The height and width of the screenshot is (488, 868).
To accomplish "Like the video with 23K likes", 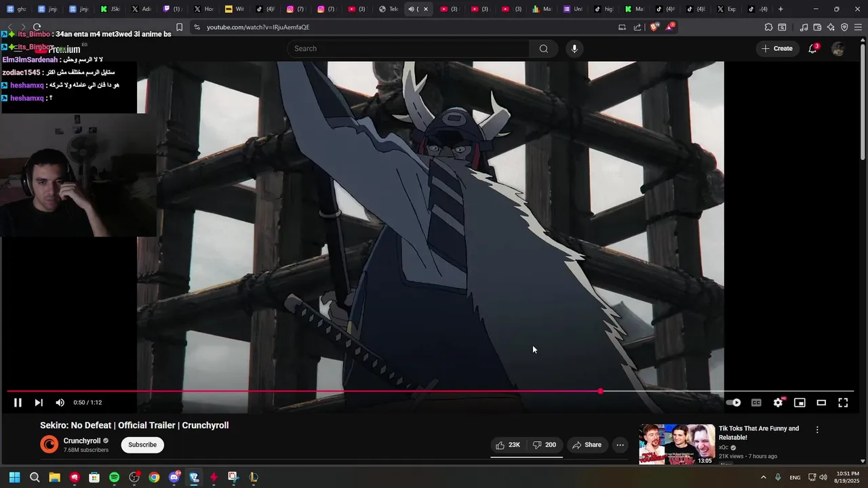I will [508, 445].
